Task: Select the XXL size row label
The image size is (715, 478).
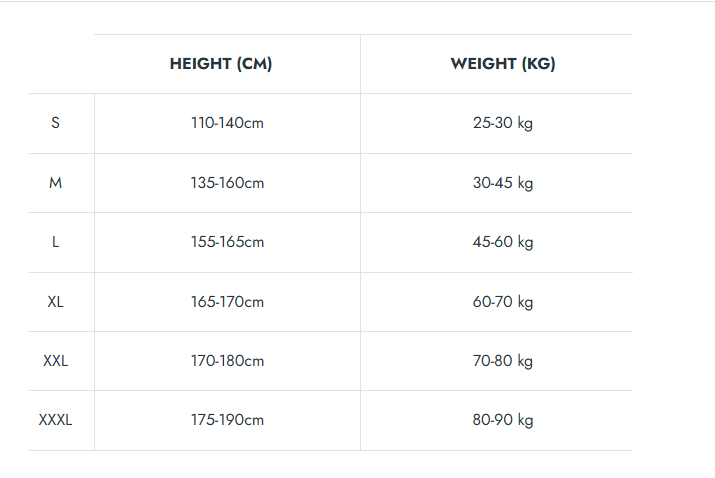Action: [x=55, y=361]
